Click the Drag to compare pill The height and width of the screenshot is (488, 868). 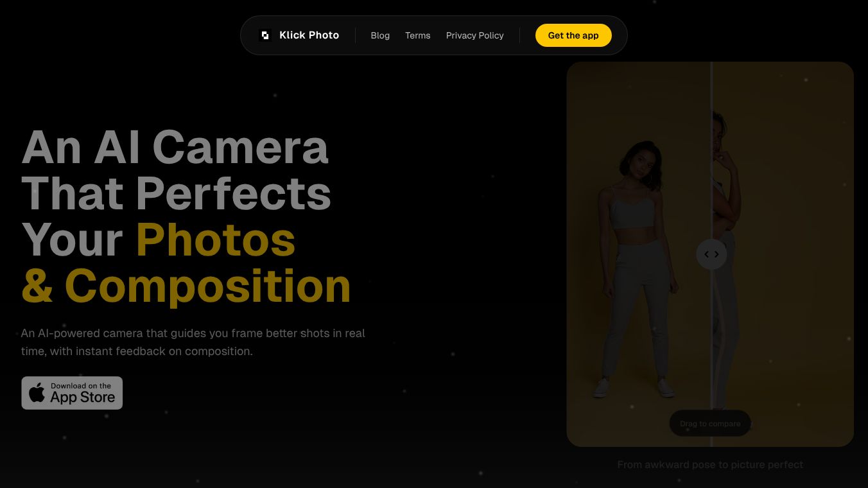coord(710,423)
